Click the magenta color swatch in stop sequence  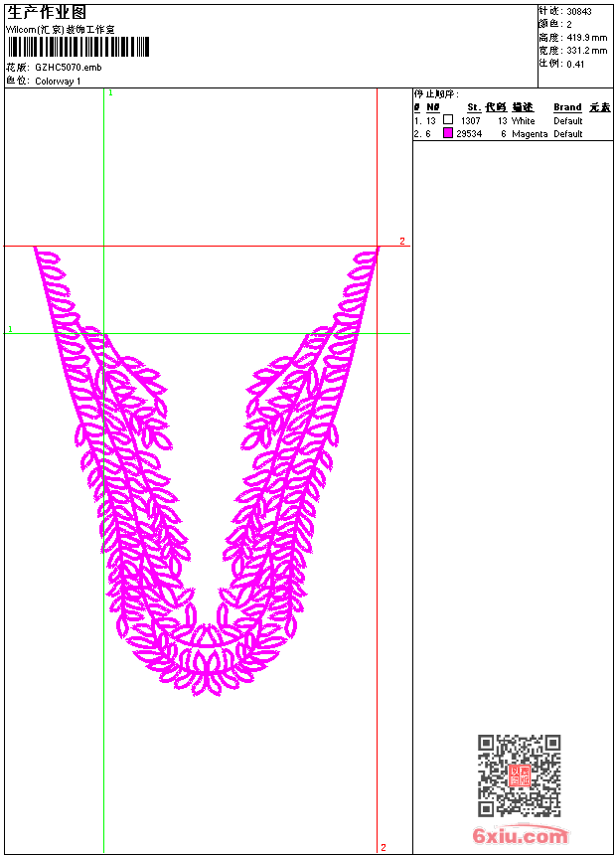click(x=448, y=133)
